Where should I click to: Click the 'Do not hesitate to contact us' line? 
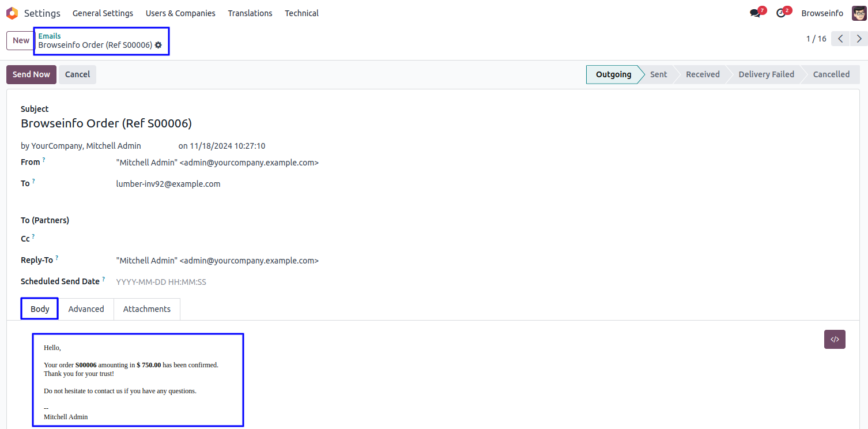click(x=120, y=391)
